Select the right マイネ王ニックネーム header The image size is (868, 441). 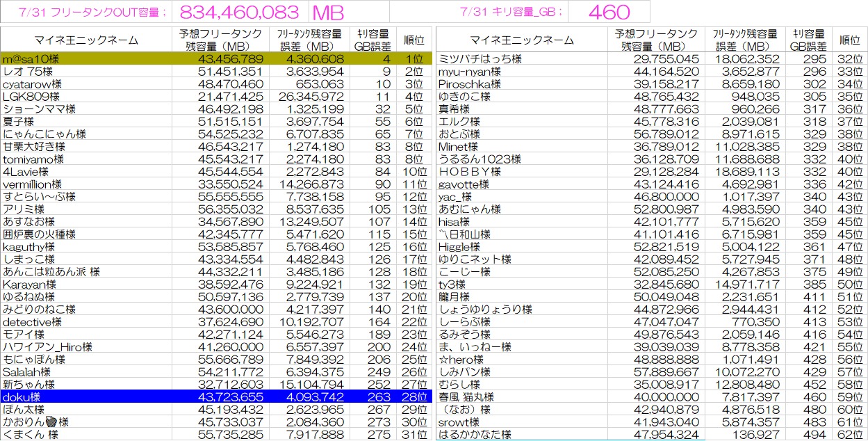pyautogui.click(x=522, y=40)
